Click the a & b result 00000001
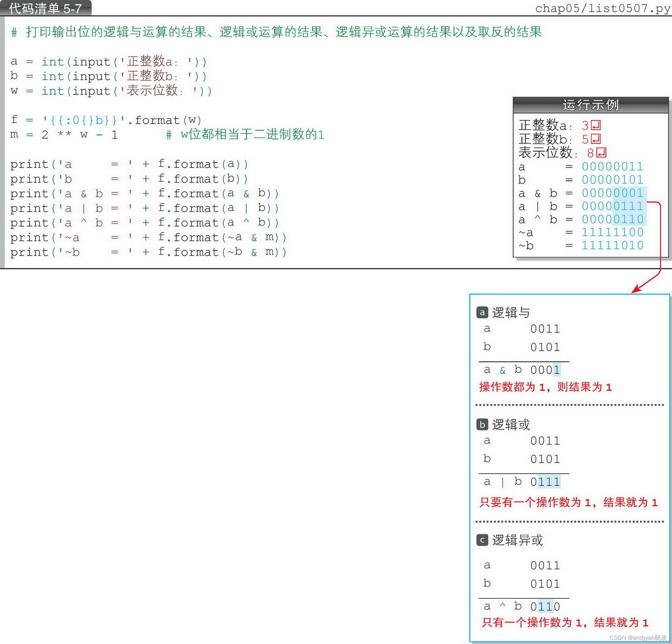This screenshot has width=672, height=644. point(612,193)
